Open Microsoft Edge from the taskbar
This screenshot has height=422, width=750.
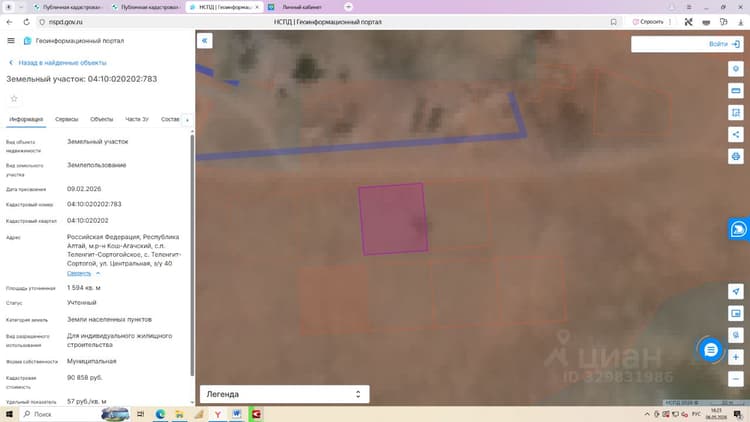tap(160, 414)
